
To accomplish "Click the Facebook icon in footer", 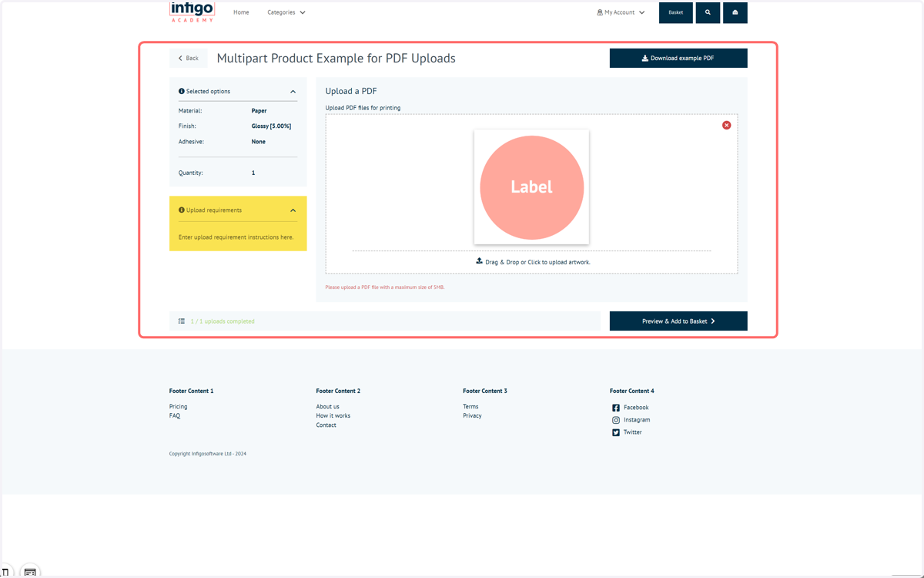I will coord(616,408).
